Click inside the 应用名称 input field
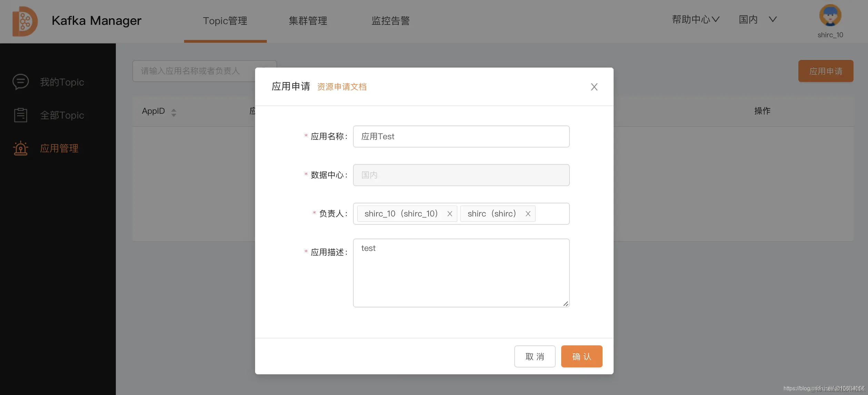Screen dimensions: 868x395 coord(461,136)
